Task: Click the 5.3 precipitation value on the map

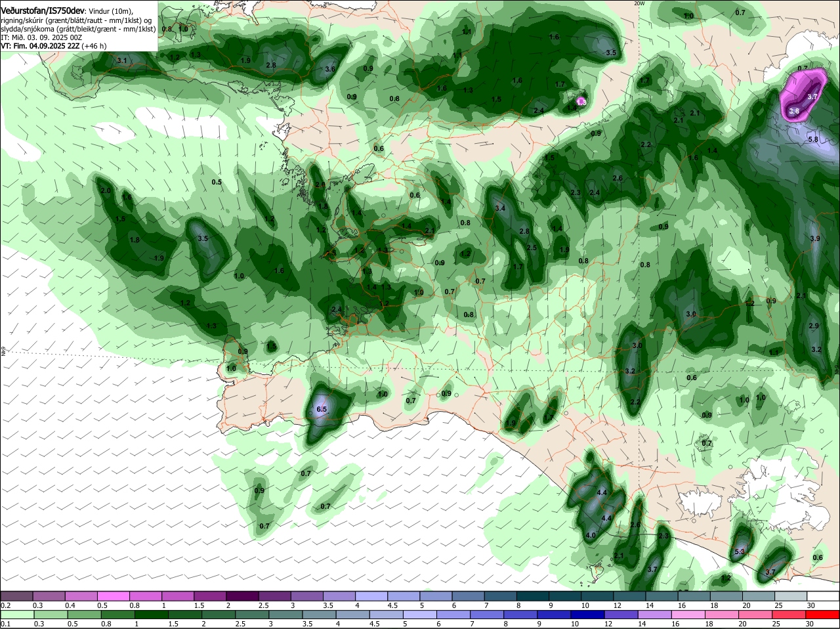Action: pos(740,552)
